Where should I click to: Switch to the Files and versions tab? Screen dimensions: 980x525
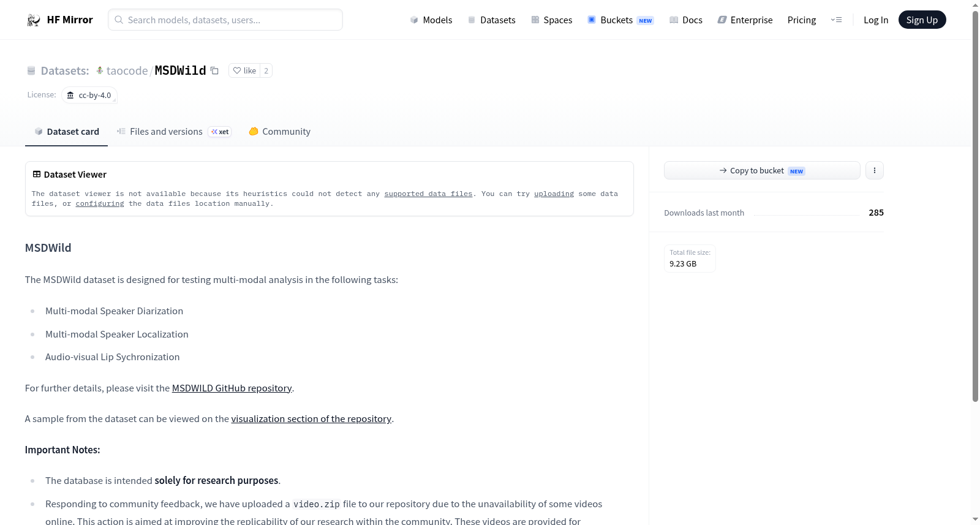pyautogui.click(x=174, y=131)
